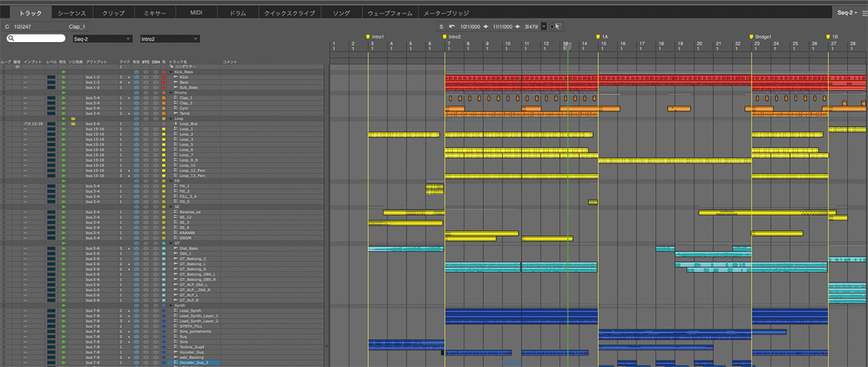The height and width of the screenshot is (367, 868).
Task: Open the MIDI tab
Action: tap(196, 13)
